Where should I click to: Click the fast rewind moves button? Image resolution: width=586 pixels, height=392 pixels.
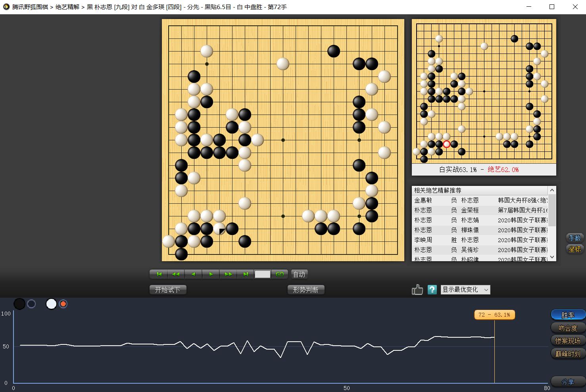(176, 274)
